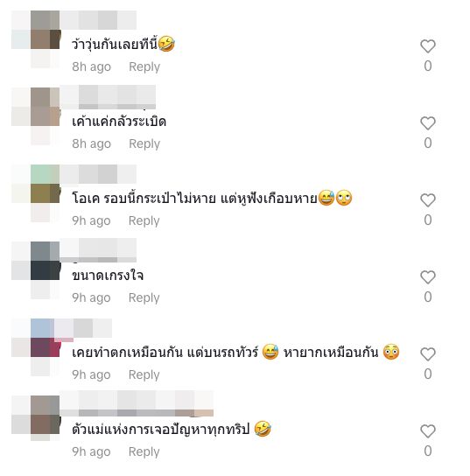This screenshot has height=476, width=470.
Task: Like the 'ตัวแม่แห่งการเจอปัญหาทุกทริป' comment
Action: [428, 431]
